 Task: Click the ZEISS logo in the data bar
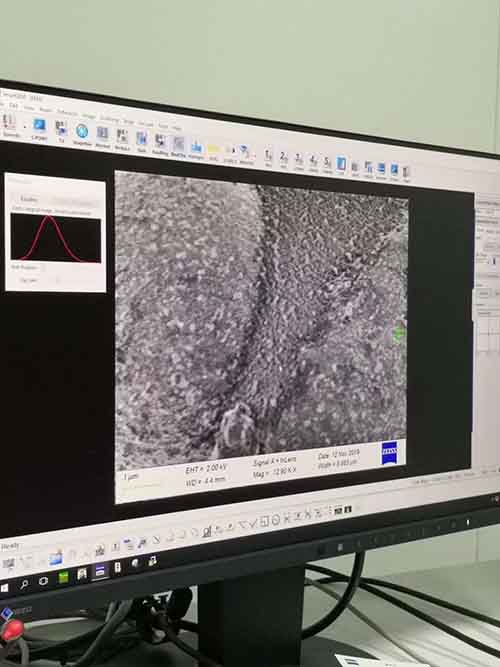(389, 453)
